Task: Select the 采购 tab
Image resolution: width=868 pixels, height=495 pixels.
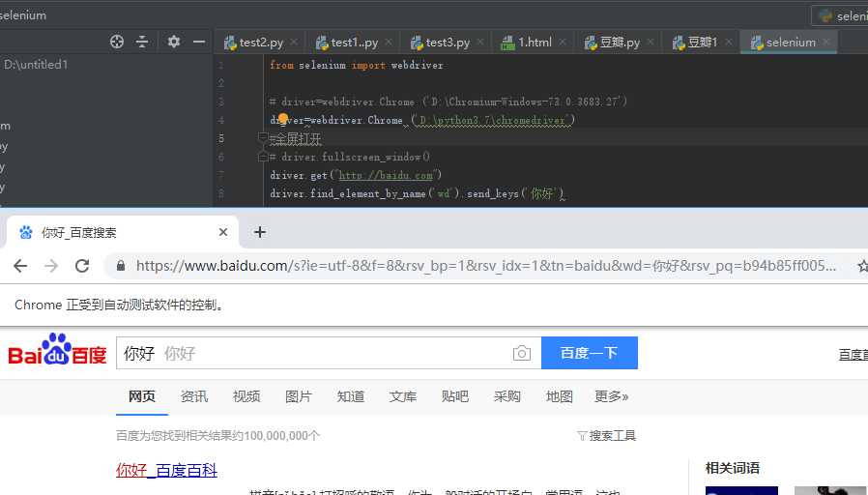Action: tap(507, 396)
